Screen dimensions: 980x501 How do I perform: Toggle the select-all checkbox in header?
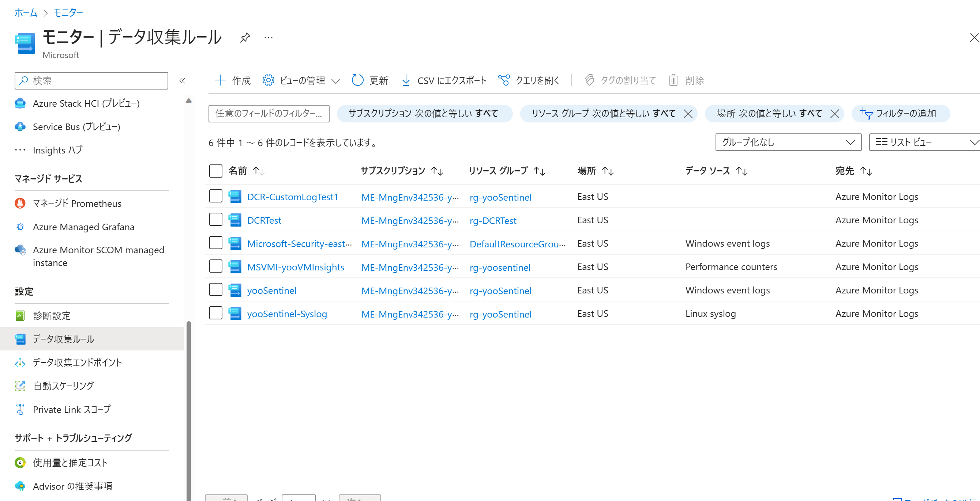coord(216,171)
